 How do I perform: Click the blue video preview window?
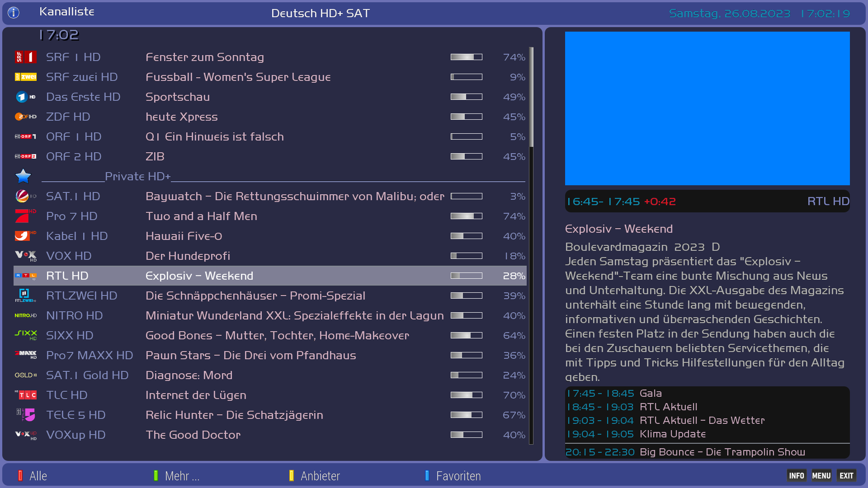pos(707,108)
